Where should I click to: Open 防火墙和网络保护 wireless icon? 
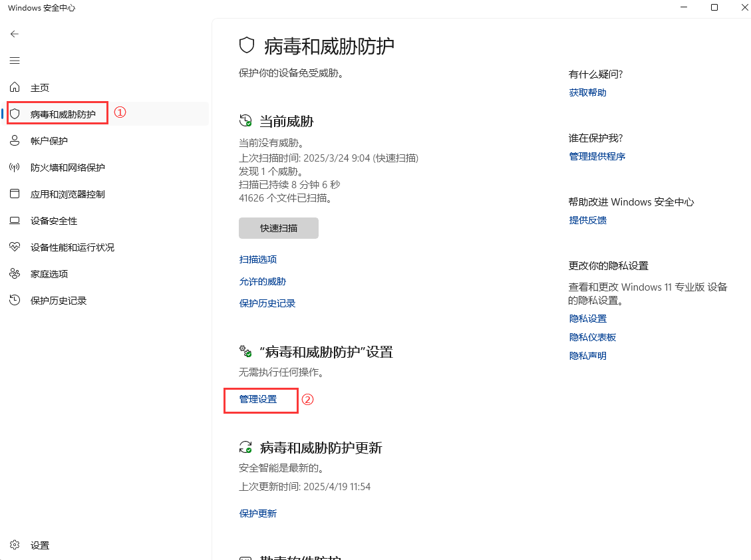coord(15,168)
